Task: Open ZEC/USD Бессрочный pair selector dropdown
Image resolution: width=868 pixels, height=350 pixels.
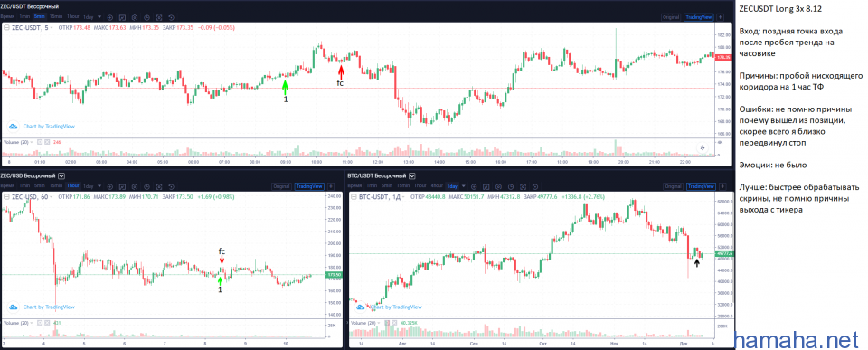Action: (x=61, y=176)
